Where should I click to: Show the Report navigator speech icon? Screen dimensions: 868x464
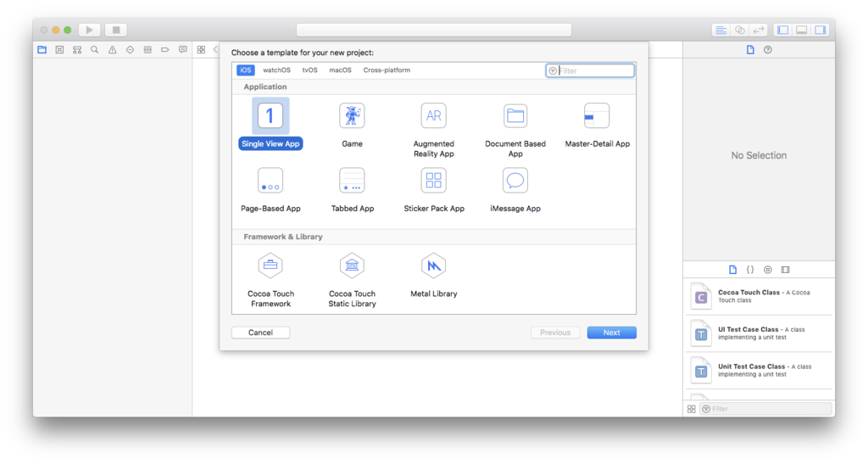[x=183, y=50]
